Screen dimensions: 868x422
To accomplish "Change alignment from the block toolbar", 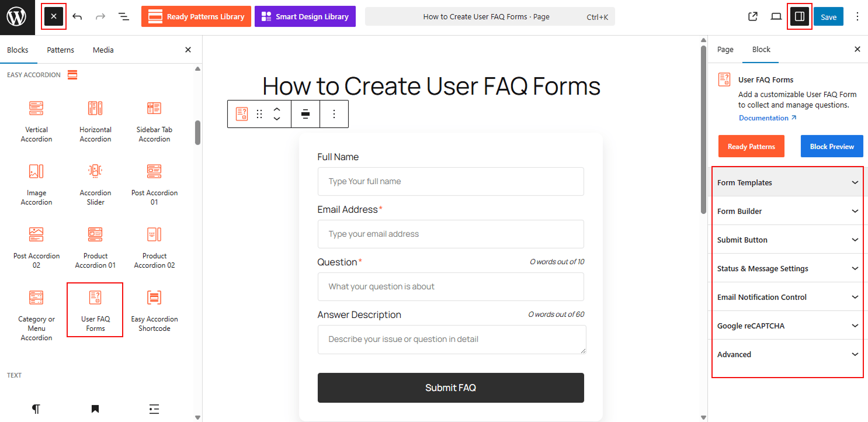I will click(x=305, y=113).
